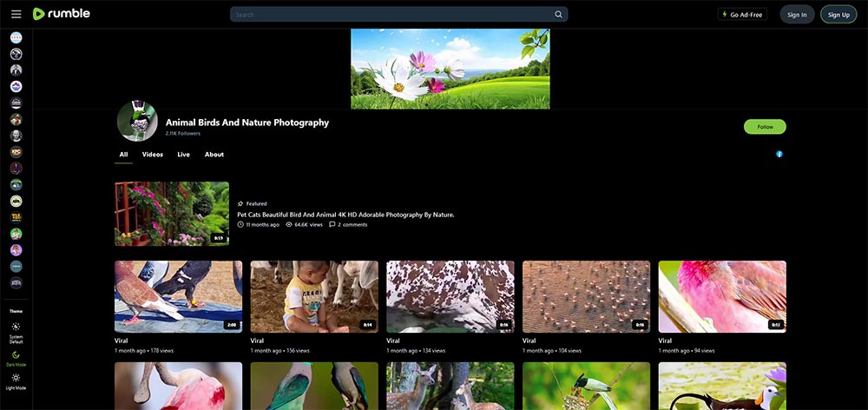
Task: Play the pink bird close-up 0:13 video
Action: (722, 296)
